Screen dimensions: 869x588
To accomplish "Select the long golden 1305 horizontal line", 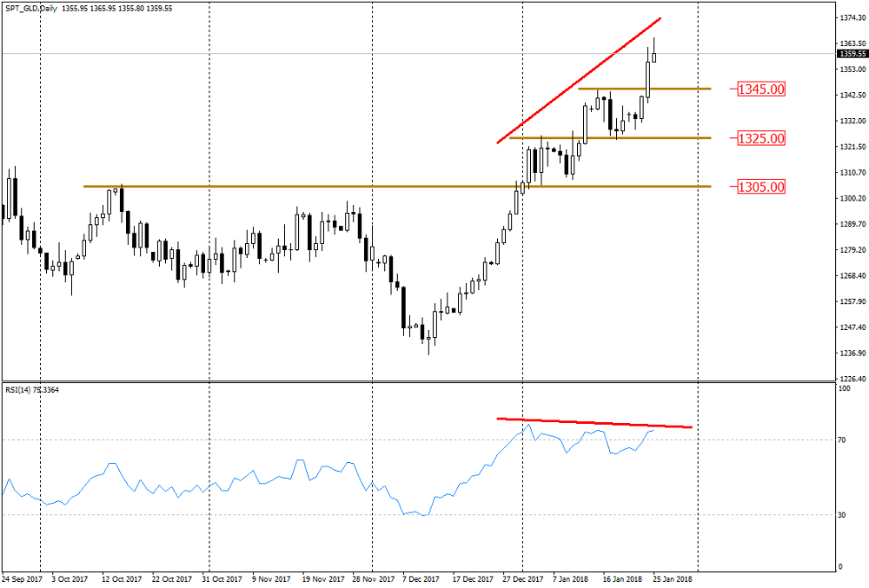I will 304,186.
